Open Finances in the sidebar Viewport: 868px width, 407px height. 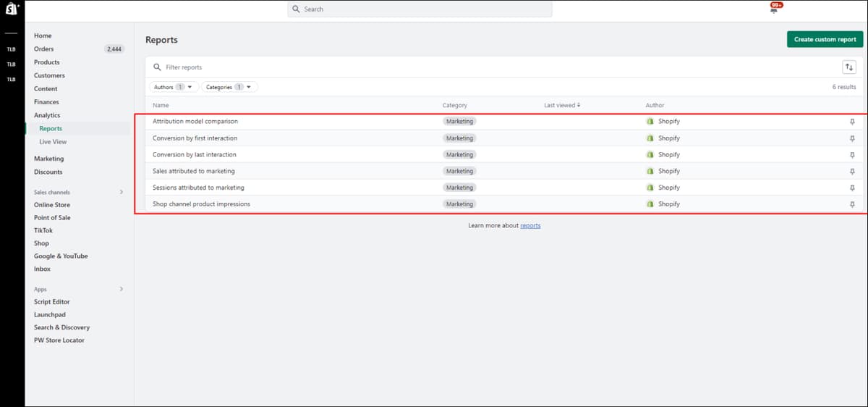point(46,102)
